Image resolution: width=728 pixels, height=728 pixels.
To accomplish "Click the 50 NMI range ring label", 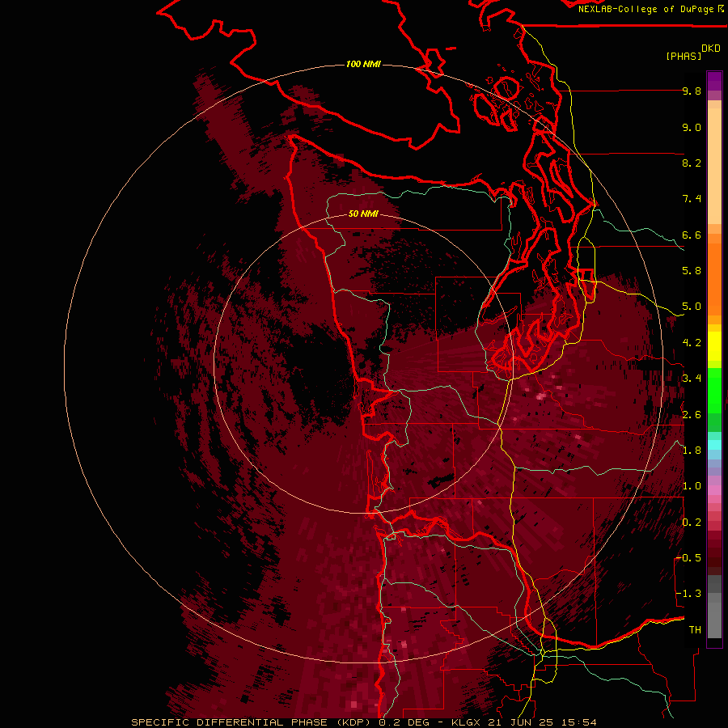I will click(x=363, y=214).
